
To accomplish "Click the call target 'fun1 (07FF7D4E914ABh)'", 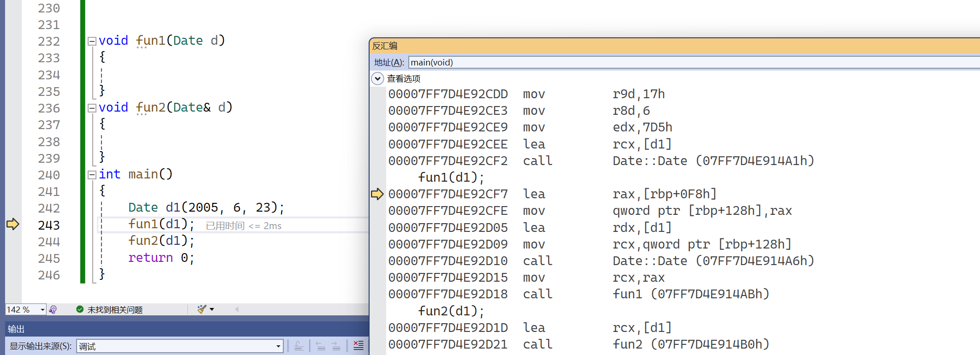I will tap(691, 294).
